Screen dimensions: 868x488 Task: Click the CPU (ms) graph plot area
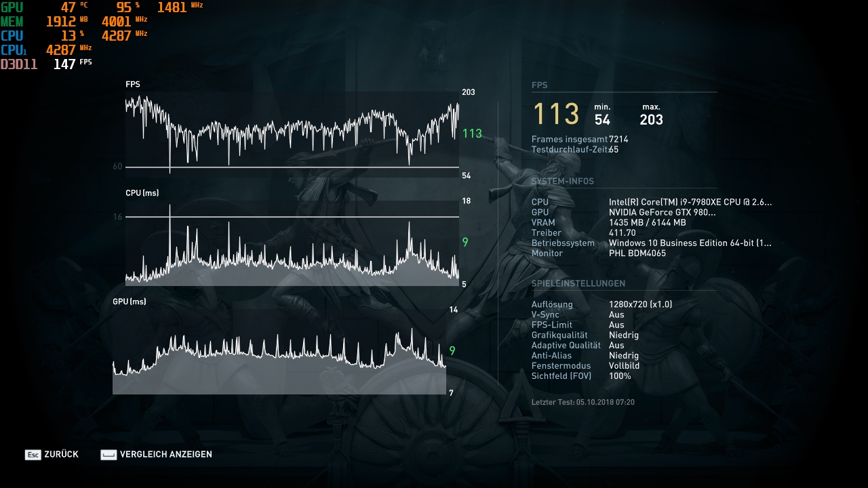[292, 243]
